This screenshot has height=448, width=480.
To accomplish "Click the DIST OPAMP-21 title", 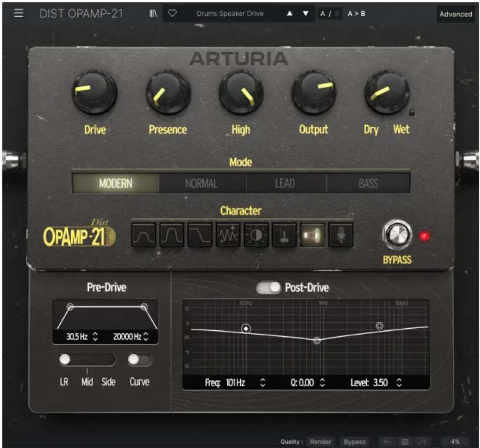I will [81, 14].
